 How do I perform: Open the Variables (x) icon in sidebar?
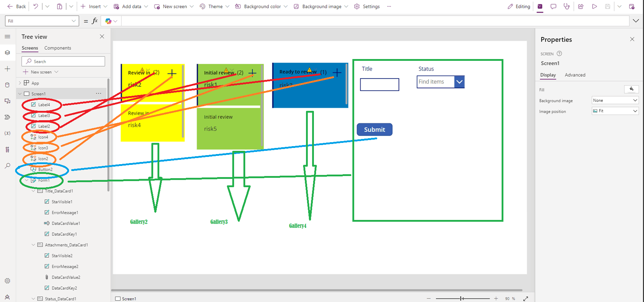(x=8, y=133)
